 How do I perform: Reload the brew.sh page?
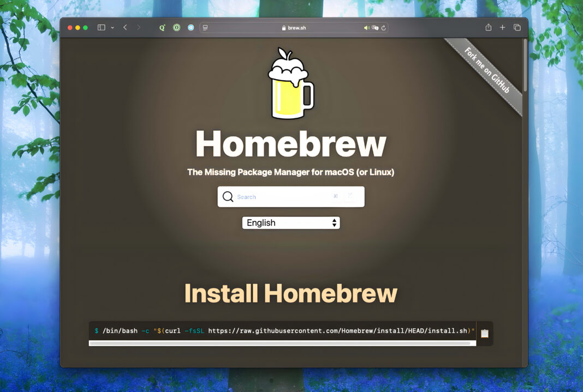pos(384,28)
